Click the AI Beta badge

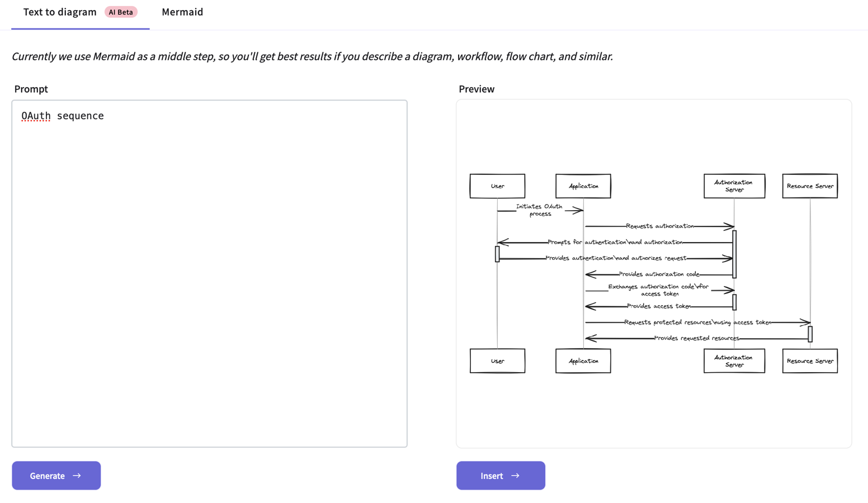pos(121,12)
